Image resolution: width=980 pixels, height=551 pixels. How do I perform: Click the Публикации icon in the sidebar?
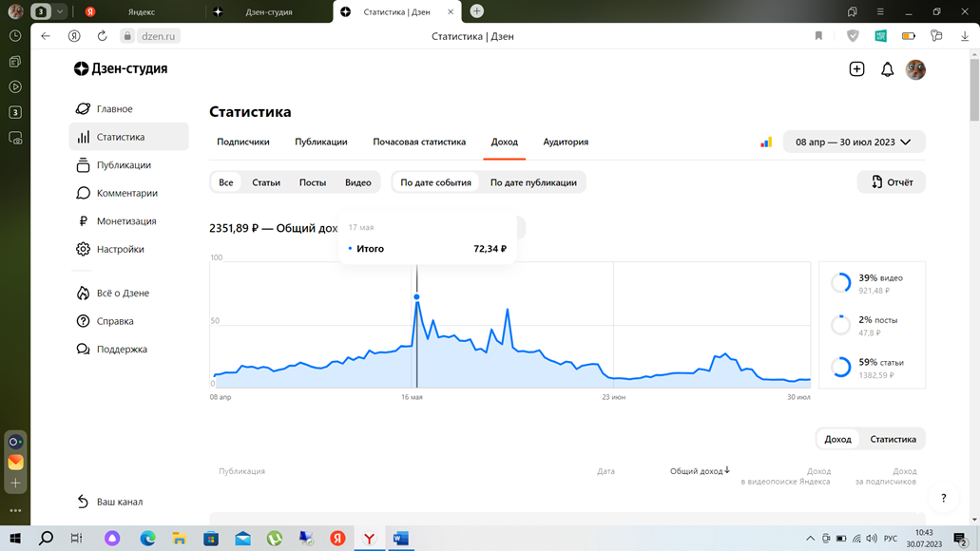pos(83,165)
